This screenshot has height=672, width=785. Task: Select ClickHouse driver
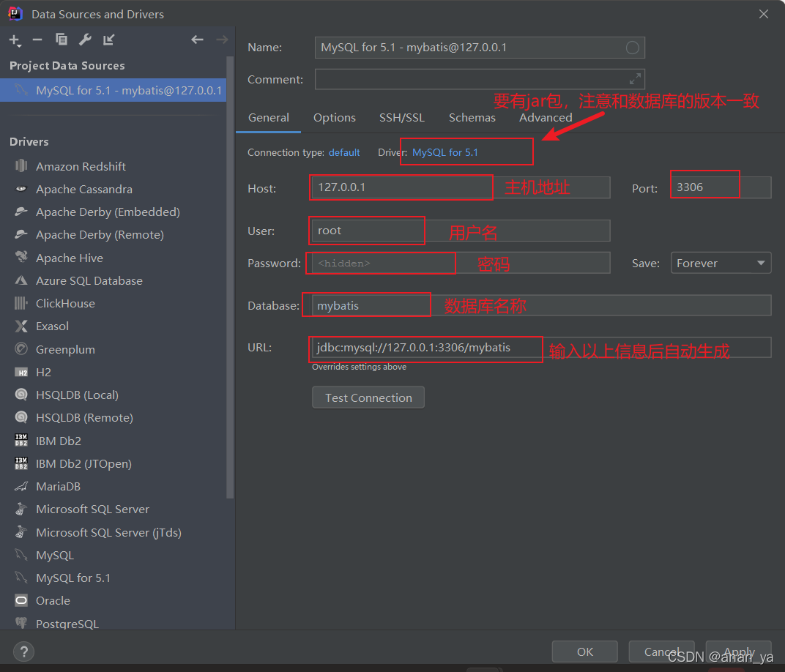[x=65, y=303]
